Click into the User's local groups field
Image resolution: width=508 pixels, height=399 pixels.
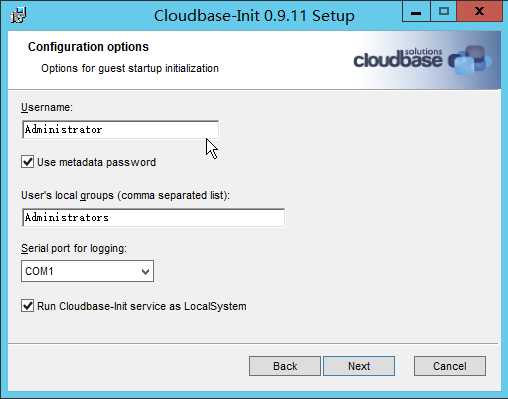click(153, 217)
